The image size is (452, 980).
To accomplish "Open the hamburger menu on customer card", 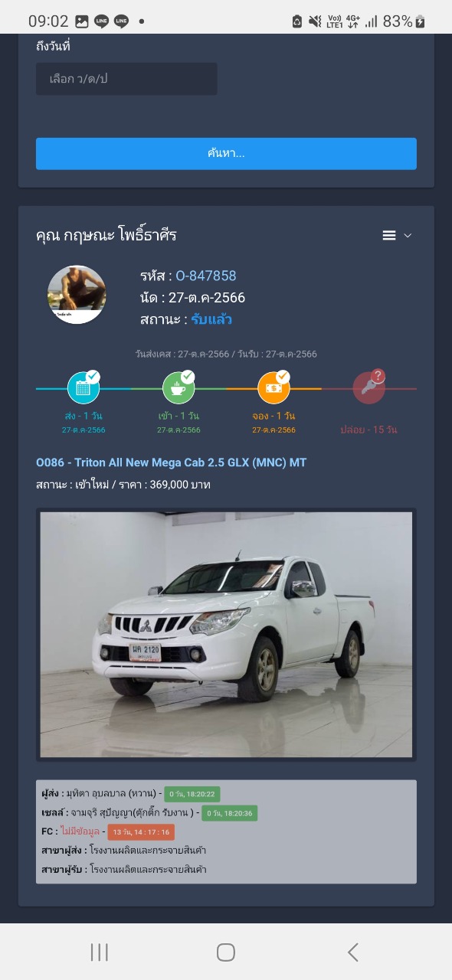I will coord(389,235).
